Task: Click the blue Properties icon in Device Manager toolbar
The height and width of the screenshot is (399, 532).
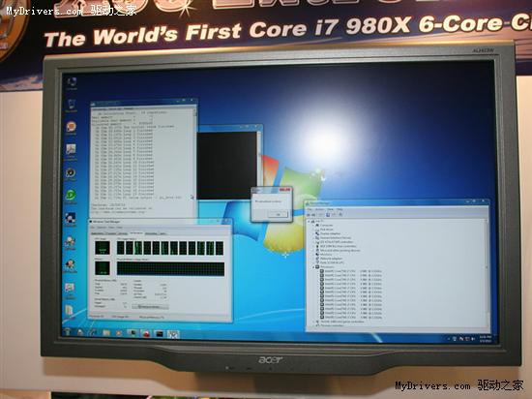Action: pyautogui.click(x=328, y=215)
